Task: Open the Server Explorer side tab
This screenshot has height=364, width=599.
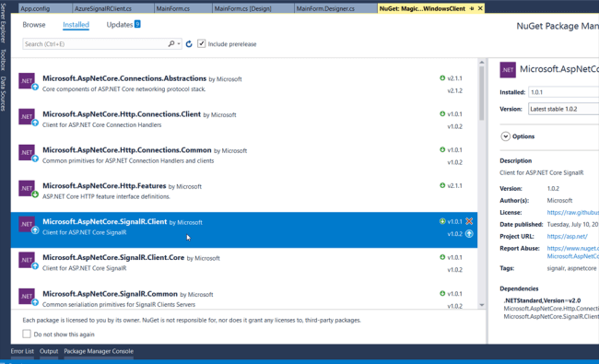Action: tap(3, 22)
